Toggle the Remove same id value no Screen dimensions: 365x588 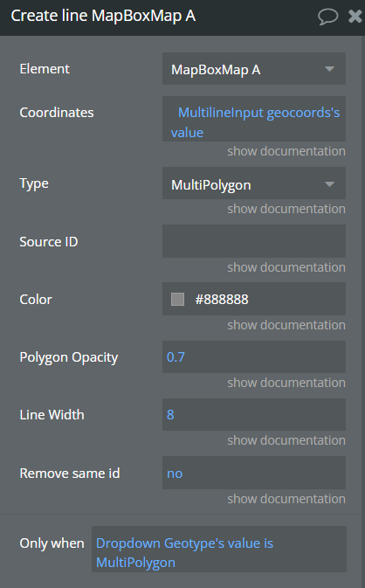coord(254,473)
